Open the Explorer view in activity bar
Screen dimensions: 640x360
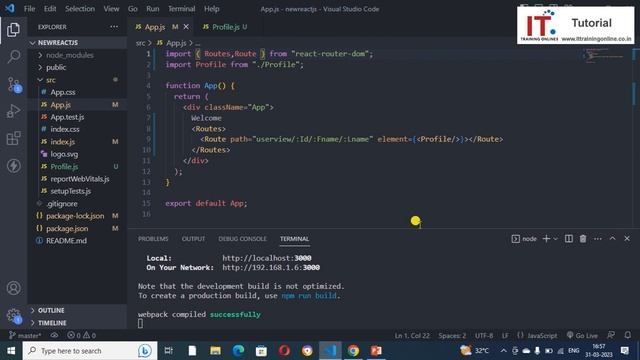coord(13,30)
